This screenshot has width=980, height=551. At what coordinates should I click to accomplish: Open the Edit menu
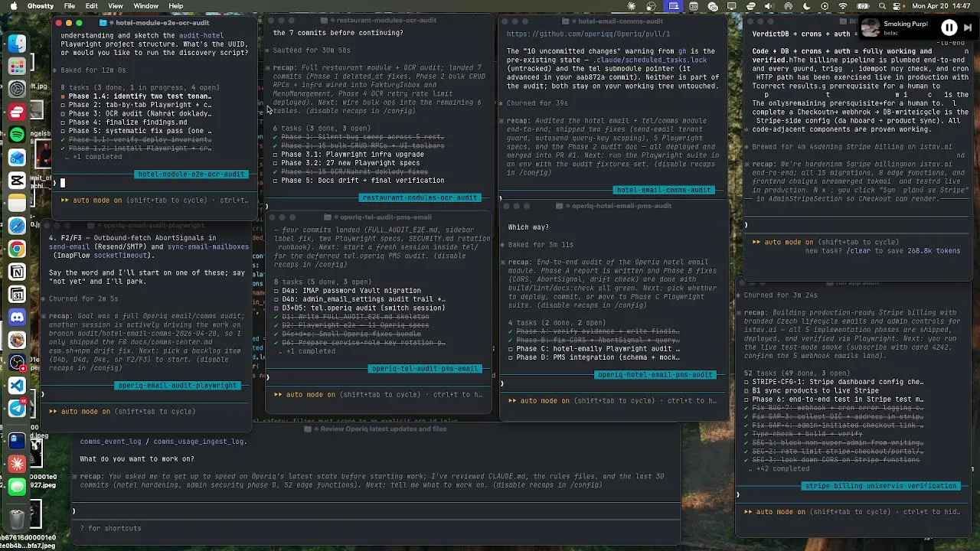92,6
